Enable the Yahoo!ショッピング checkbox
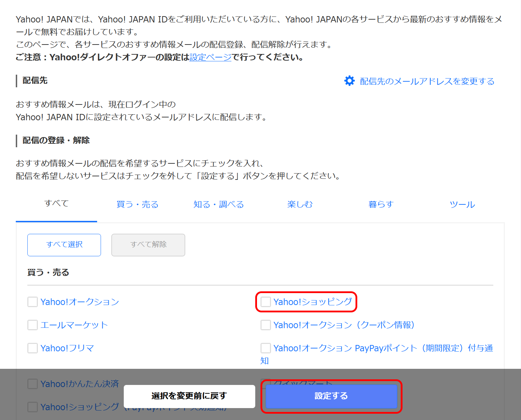 pos(265,302)
